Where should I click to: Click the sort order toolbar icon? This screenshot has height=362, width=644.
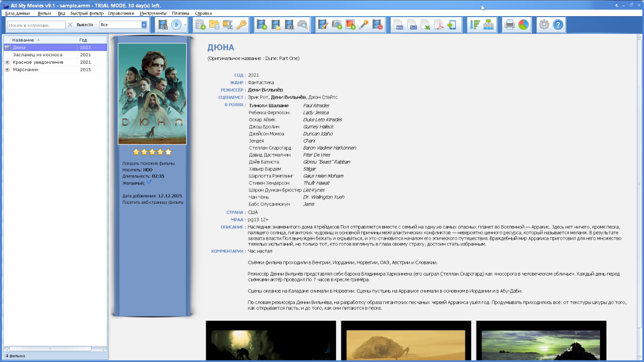(x=474, y=25)
